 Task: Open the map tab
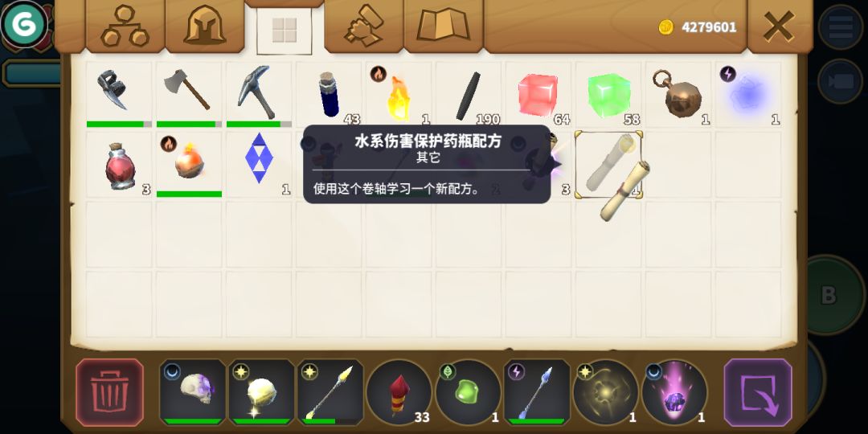point(444,26)
